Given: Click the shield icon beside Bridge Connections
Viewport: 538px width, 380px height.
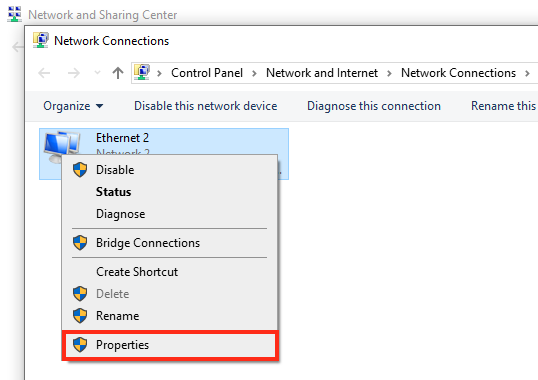Looking at the screenshot, I should (80, 242).
